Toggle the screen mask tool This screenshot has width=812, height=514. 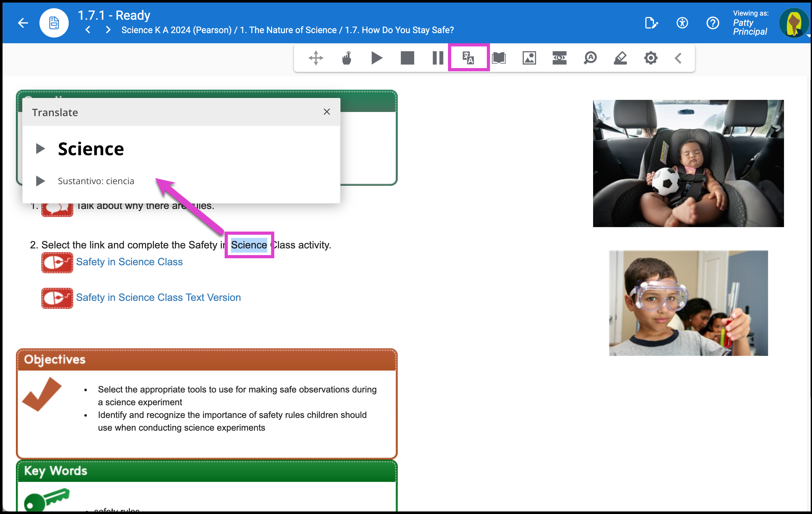(559, 58)
